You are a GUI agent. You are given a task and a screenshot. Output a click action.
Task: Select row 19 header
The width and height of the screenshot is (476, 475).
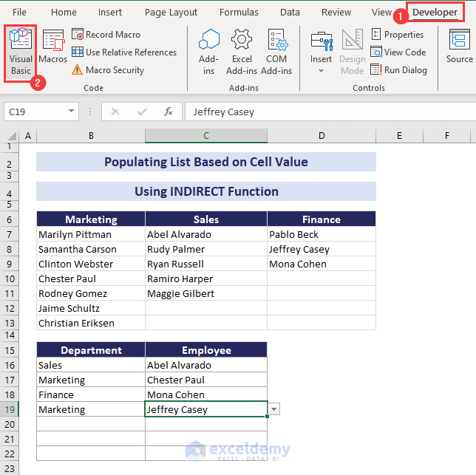click(x=10, y=409)
